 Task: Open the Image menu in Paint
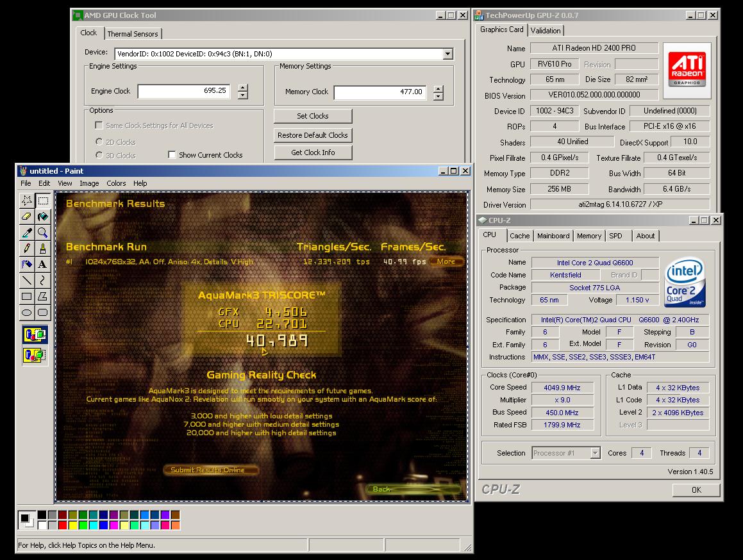click(x=89, y=183)
